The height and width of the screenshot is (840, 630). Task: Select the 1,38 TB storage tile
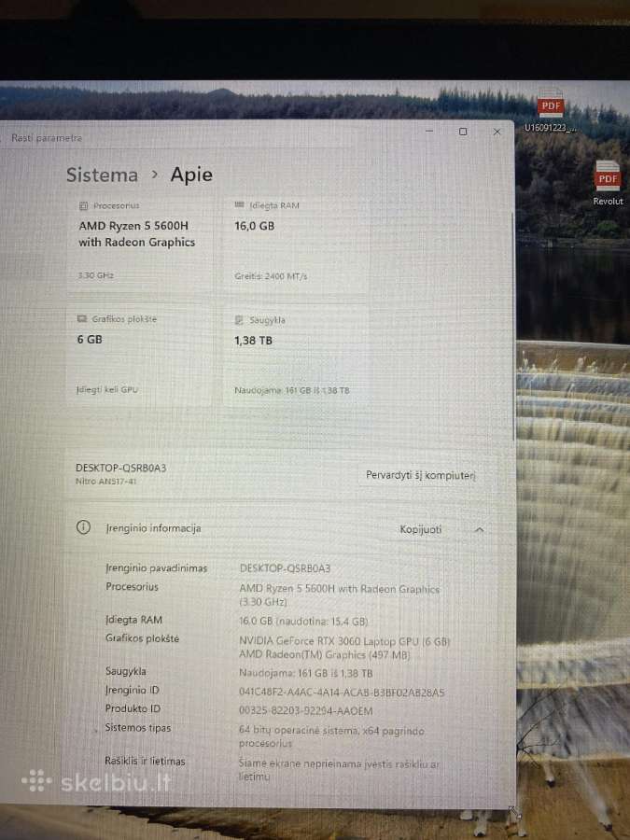[x=295, y=357]
